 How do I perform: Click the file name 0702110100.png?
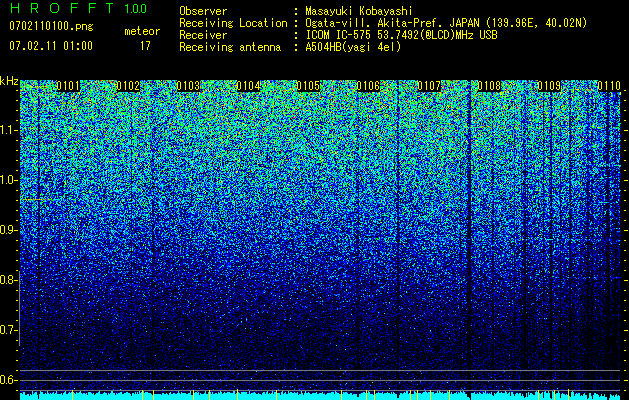pos(51,27)
